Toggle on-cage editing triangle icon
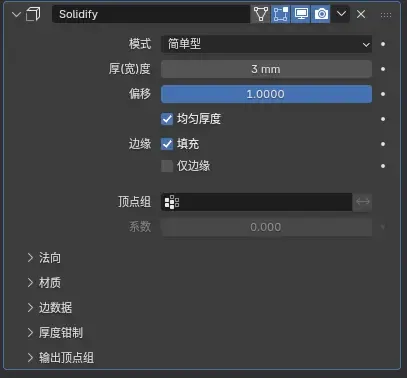Viewport: 407px width, 378px height. tap(261, 14)
